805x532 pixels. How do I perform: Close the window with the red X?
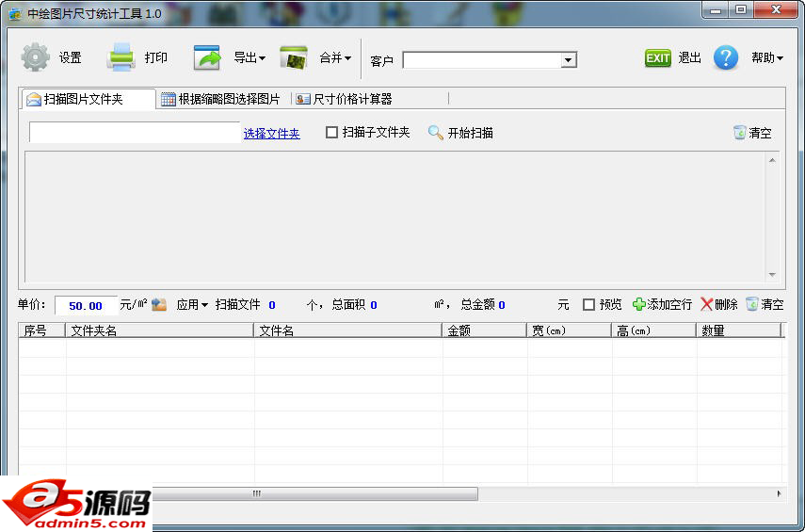pos(776,9)
